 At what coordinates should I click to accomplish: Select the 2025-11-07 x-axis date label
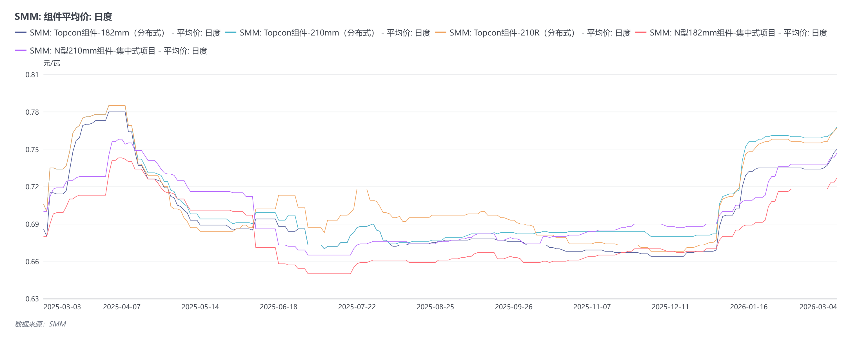(x=592, y=307)
